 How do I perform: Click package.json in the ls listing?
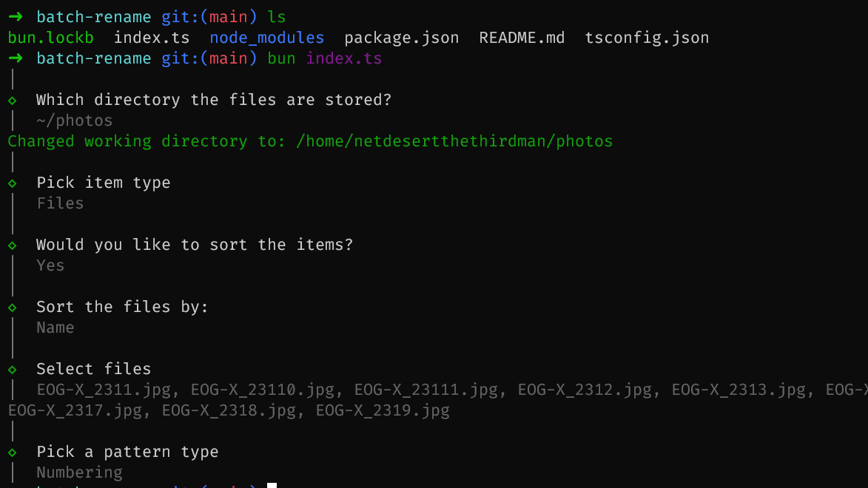point(401,38)
